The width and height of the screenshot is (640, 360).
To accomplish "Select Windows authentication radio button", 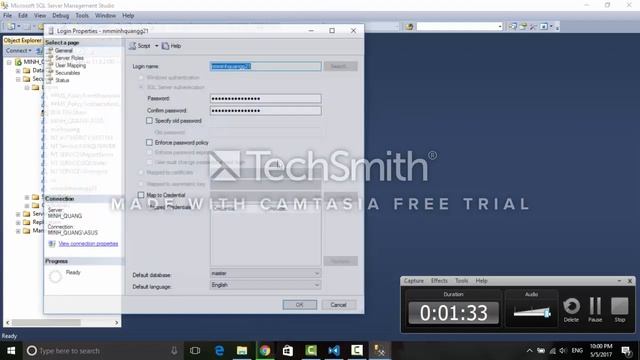I will point(141,78).
